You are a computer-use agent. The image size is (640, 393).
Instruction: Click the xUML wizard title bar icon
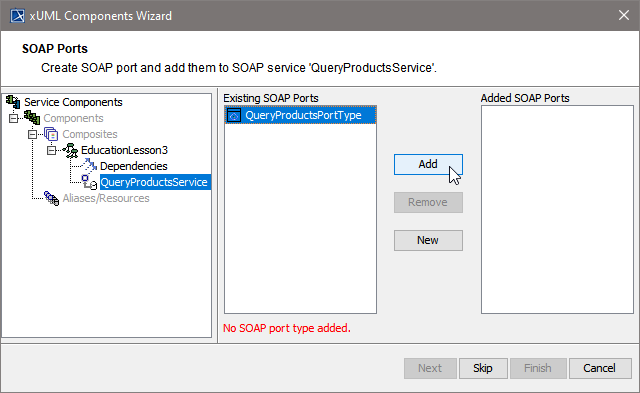pos(18,16)
